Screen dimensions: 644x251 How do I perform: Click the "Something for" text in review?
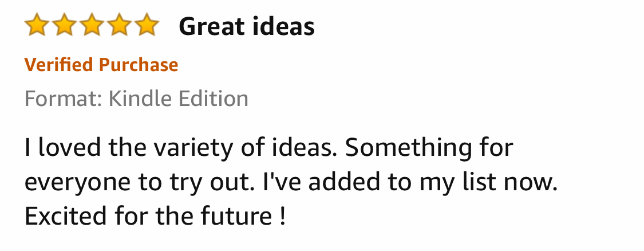tap(429, 148)
